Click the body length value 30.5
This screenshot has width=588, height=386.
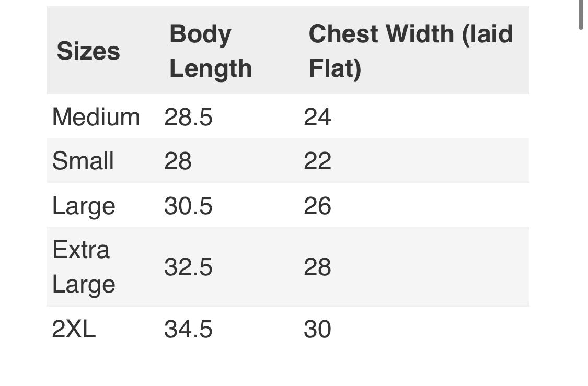[x=188, y=206]
